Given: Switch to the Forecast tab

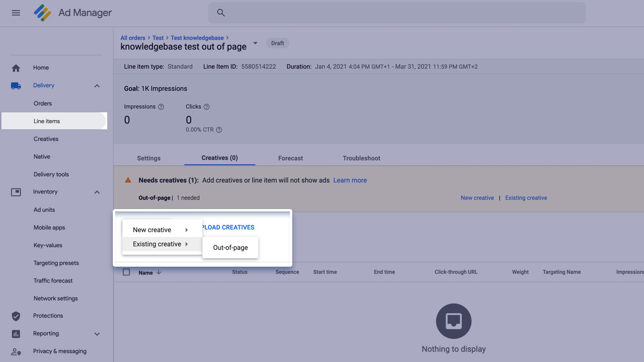Looking at the screenshot, I should pos(290,158).
